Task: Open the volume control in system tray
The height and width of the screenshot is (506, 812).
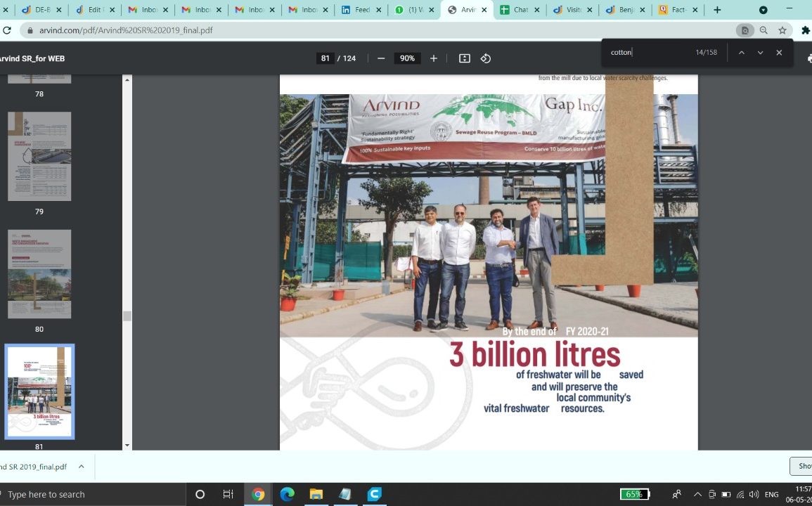Action: (x=754, y=494)
